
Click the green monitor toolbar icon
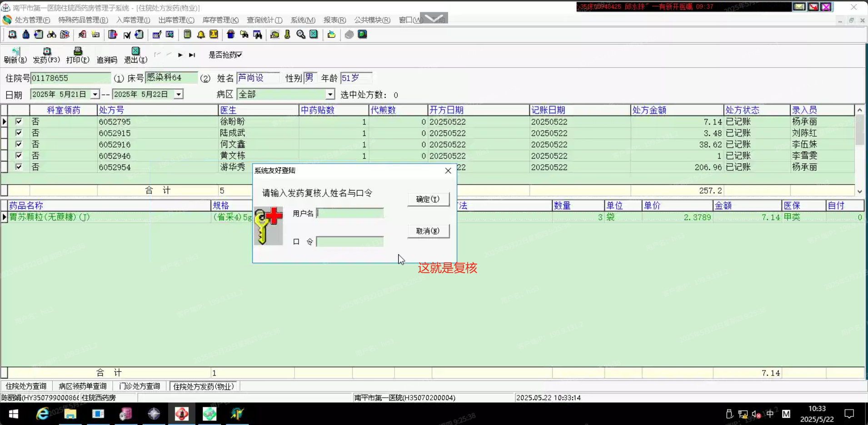(362, 35)
